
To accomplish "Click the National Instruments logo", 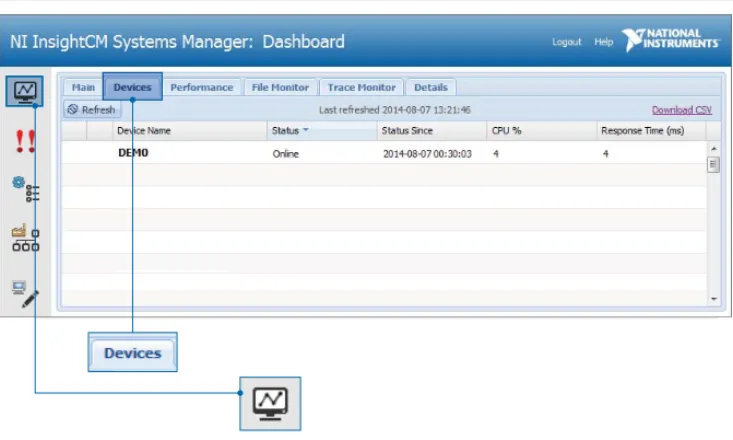I will coord(670,40).
